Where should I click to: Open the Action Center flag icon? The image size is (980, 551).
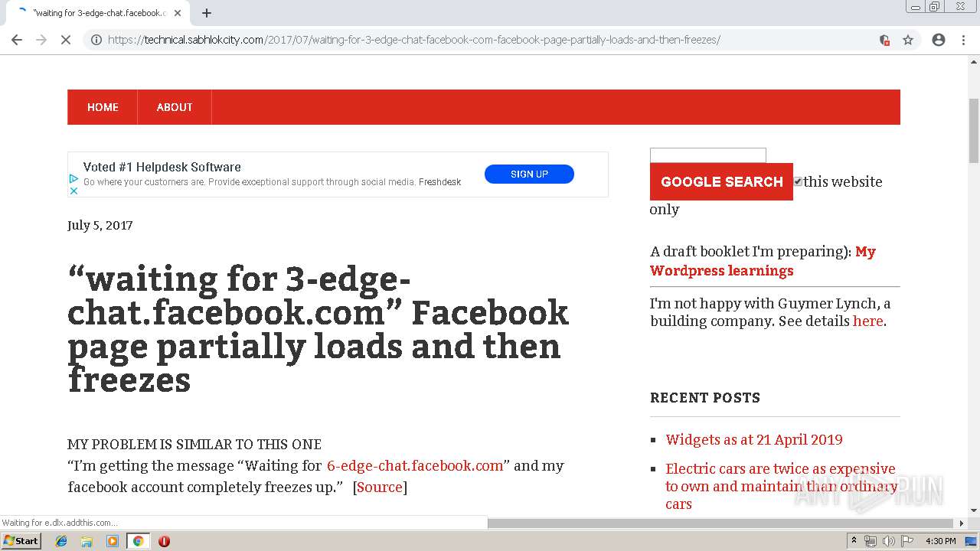(x=906, y=541)
